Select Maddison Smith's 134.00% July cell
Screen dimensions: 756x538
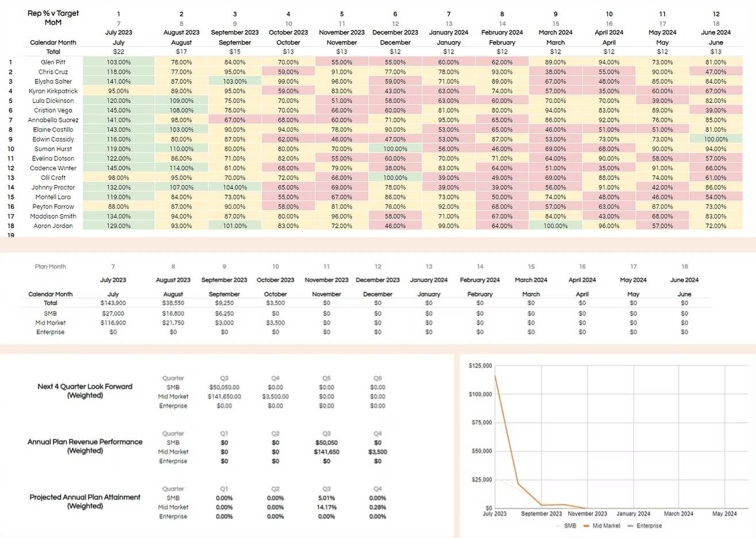coord(119,216)
